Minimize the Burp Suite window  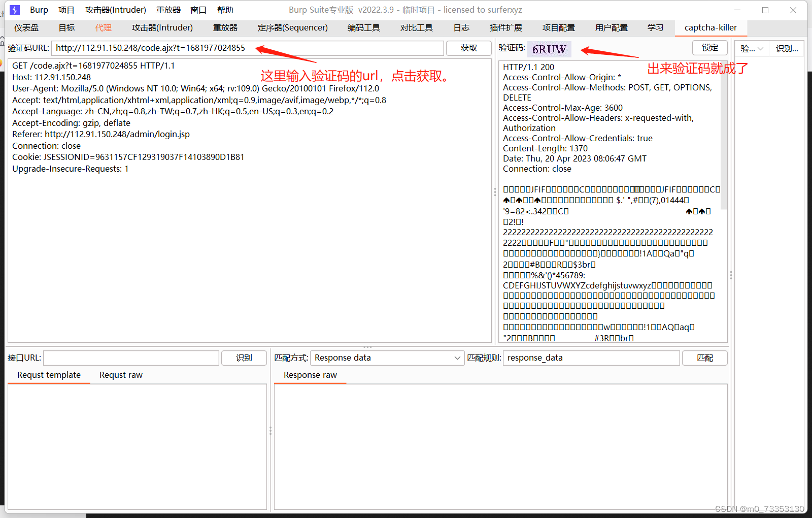coord(737,10)
